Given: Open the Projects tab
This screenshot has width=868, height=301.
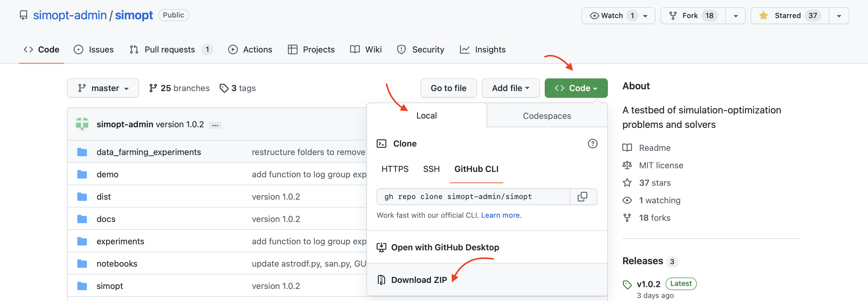Looking at the screenshot, I should coord(311,49).
